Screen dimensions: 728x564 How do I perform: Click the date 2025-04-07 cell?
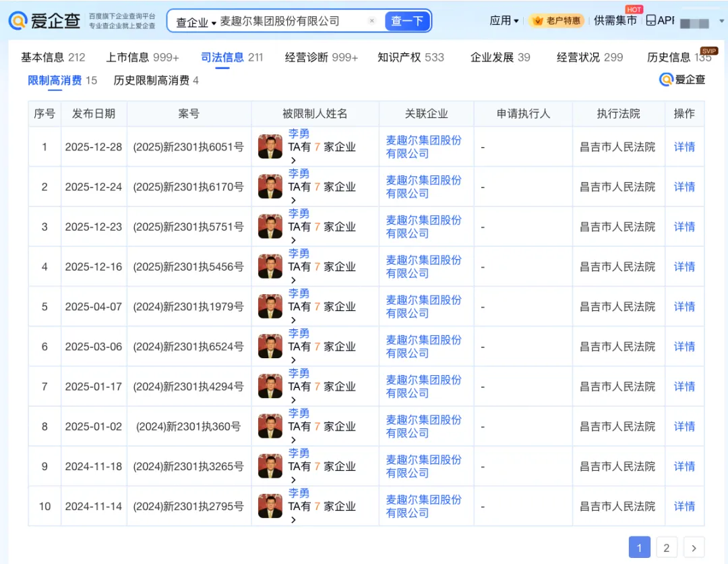pos(93,306)
